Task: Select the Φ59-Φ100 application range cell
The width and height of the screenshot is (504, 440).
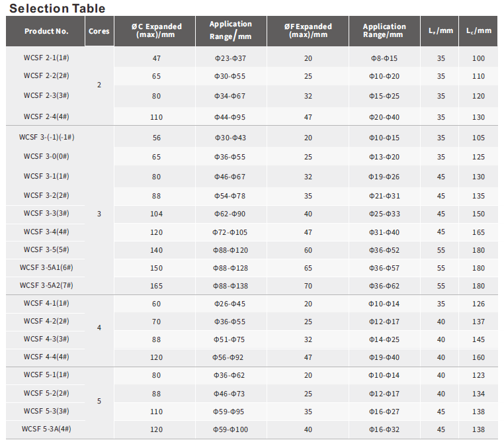Action: (230, 429)
